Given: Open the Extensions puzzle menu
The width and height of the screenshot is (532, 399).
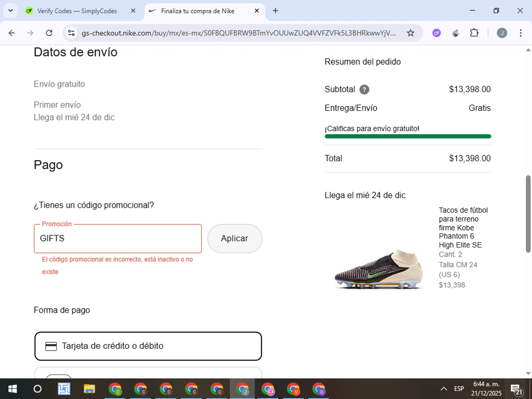Looking at the screenshot, I should [474, 33].
